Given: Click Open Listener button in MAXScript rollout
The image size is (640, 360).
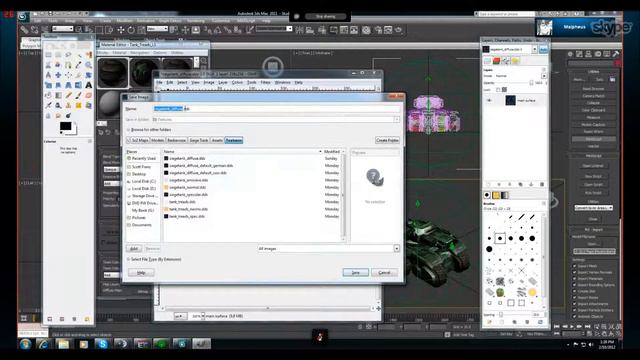Looking at the screenshot, I should 593,166.
